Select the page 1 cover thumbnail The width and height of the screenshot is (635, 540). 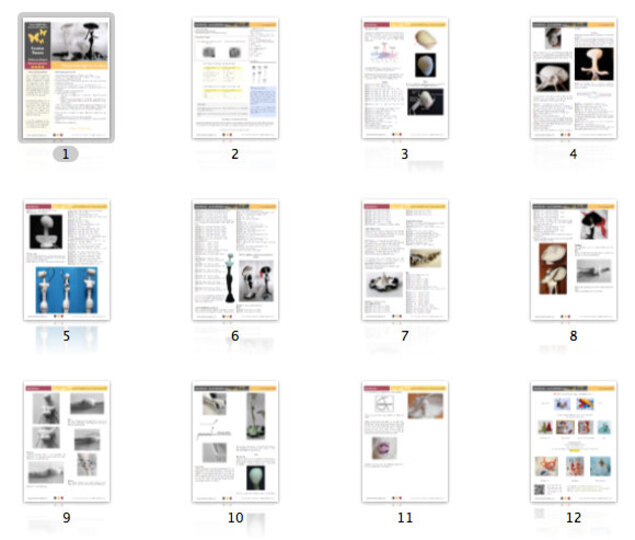click(66, 78)
